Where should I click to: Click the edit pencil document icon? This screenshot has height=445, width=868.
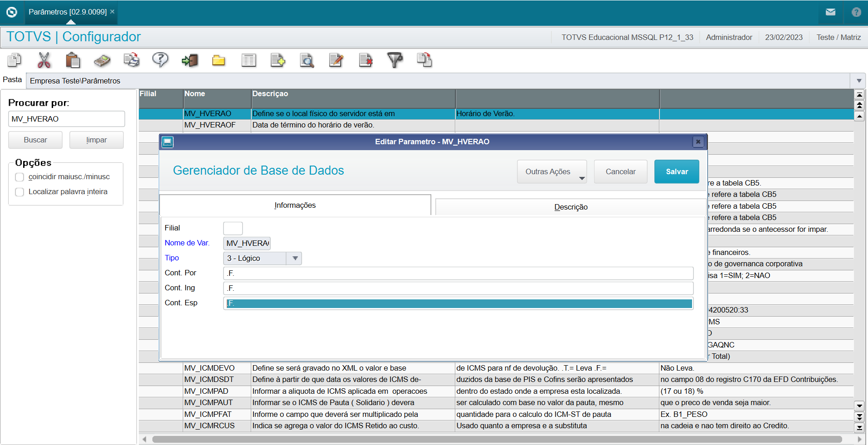click(336, 60)
